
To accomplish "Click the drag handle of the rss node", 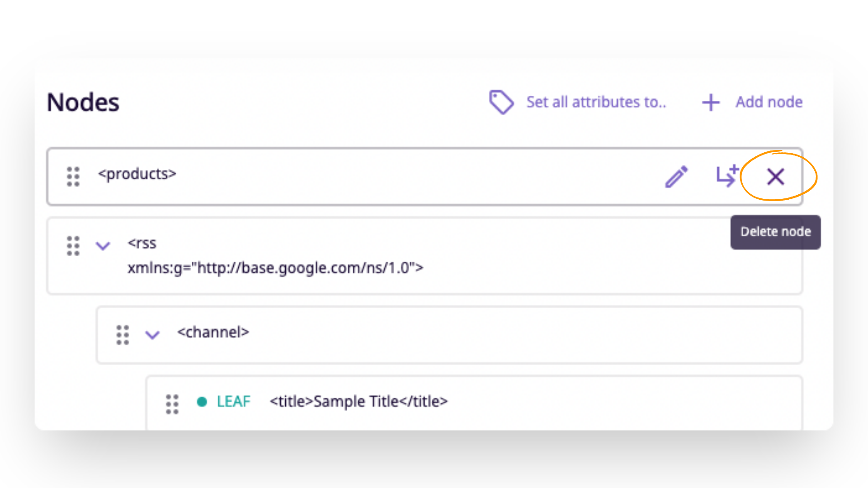I will [x=73, y=246].
